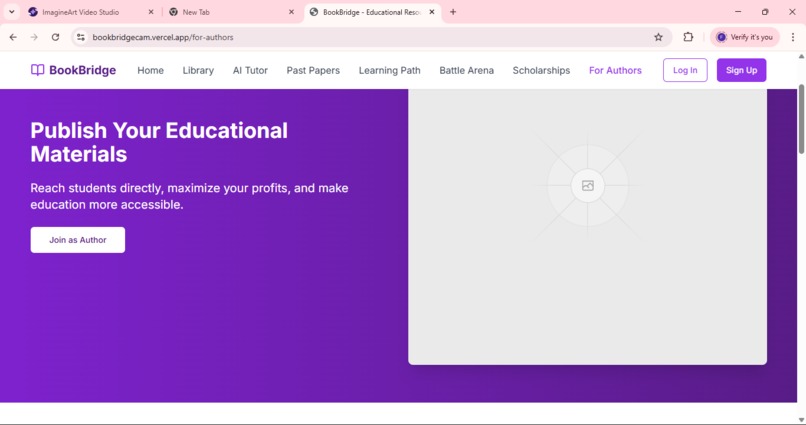This screenshot has height=425, width=806.
Task: Select the BookBridge browser tab
Action: tap(373, 12)
